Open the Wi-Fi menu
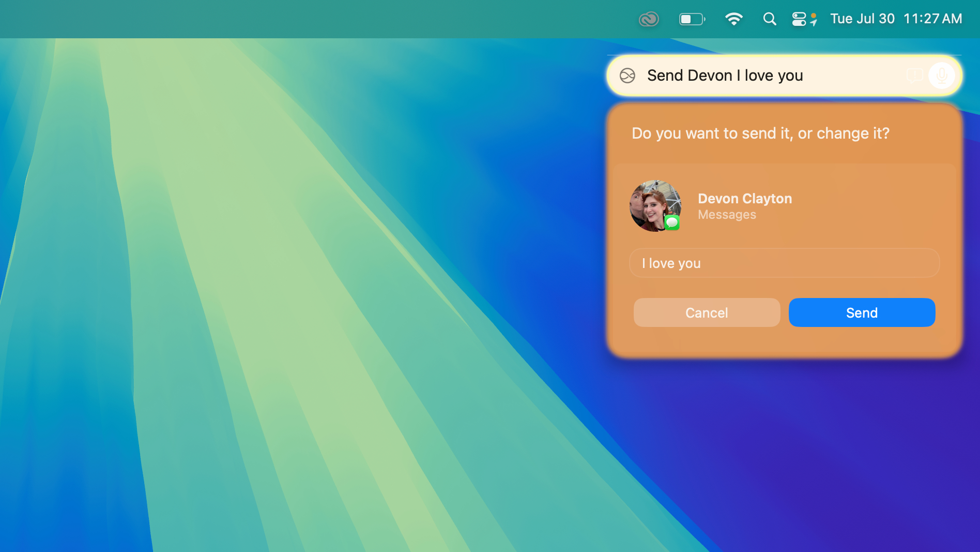The width and height of the screenshot is (980, 552). pos(733,19)
